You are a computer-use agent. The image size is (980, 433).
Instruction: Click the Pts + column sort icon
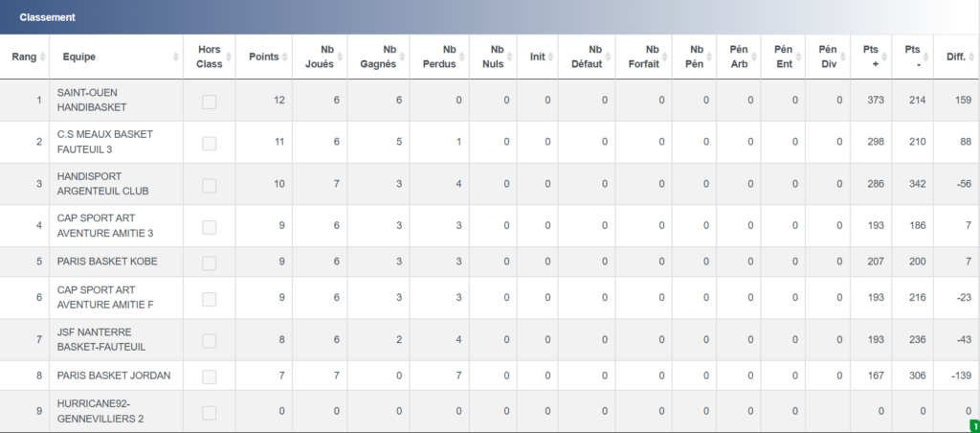883,57
